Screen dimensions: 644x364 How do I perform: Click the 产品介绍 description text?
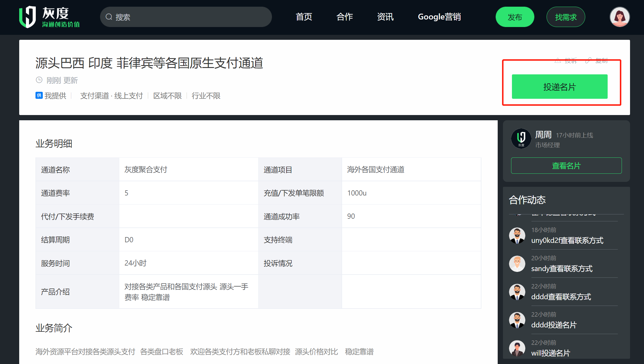click(x=186, y=292)
